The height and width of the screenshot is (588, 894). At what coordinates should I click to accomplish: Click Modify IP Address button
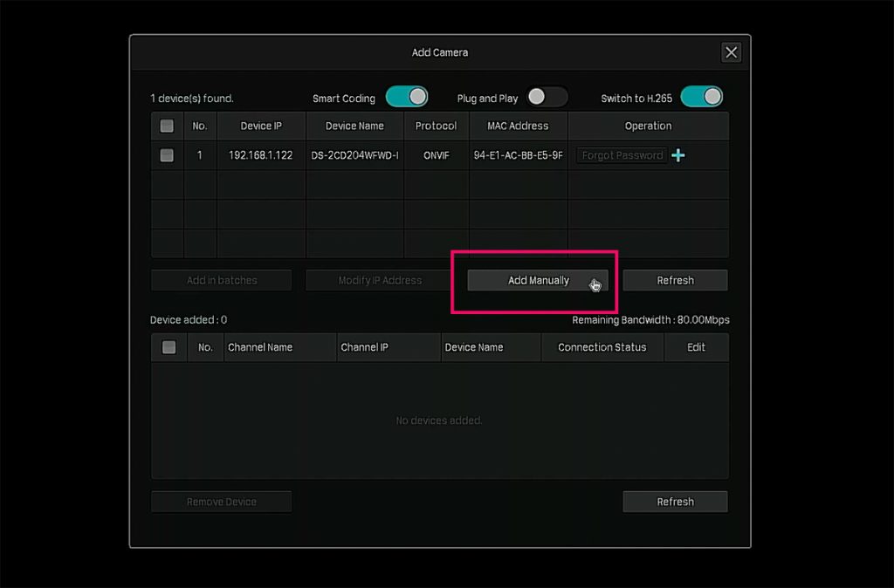pos(380,280)
